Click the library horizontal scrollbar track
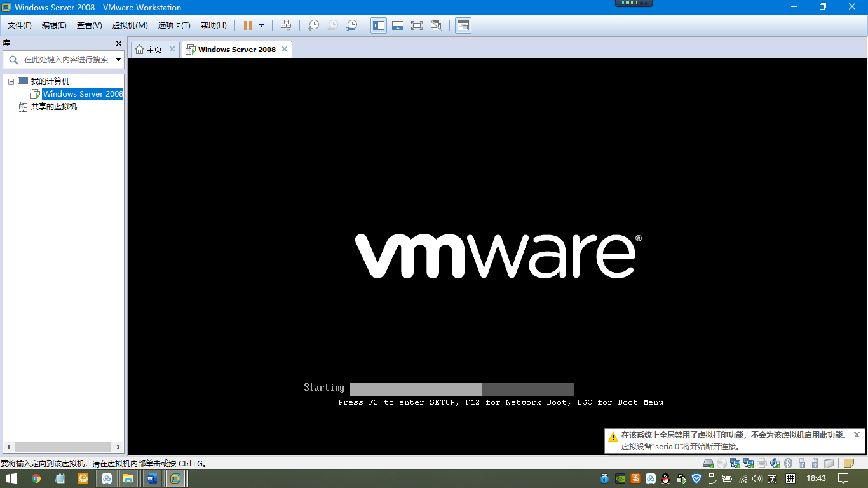 pos(64,447)
